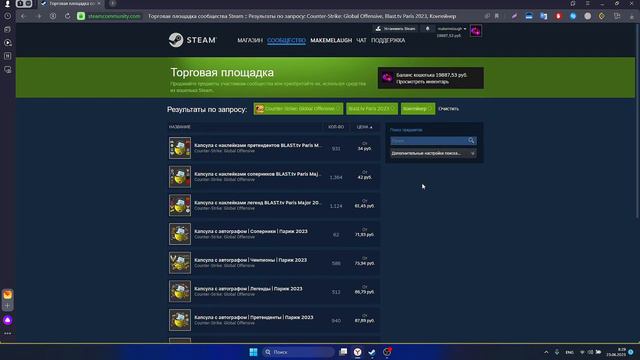Open the Windows Start menu
640x360 pixels.
coord(253,352)
